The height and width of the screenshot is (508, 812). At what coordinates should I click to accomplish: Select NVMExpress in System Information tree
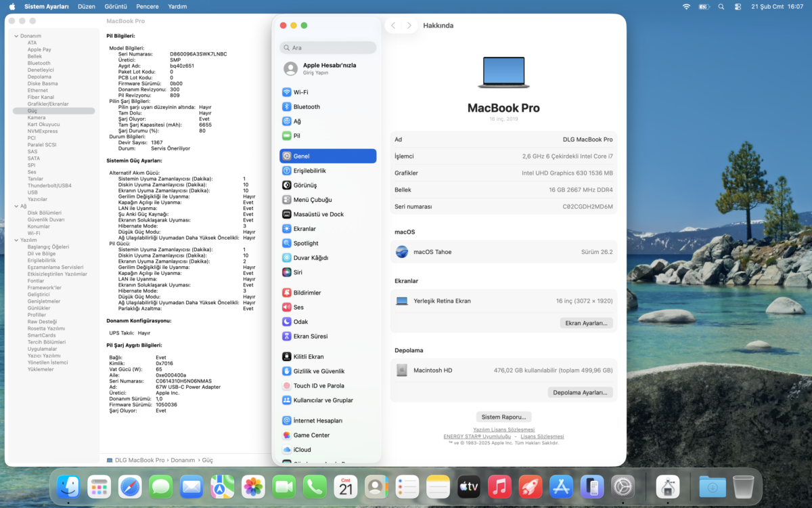tap(43, 131)
